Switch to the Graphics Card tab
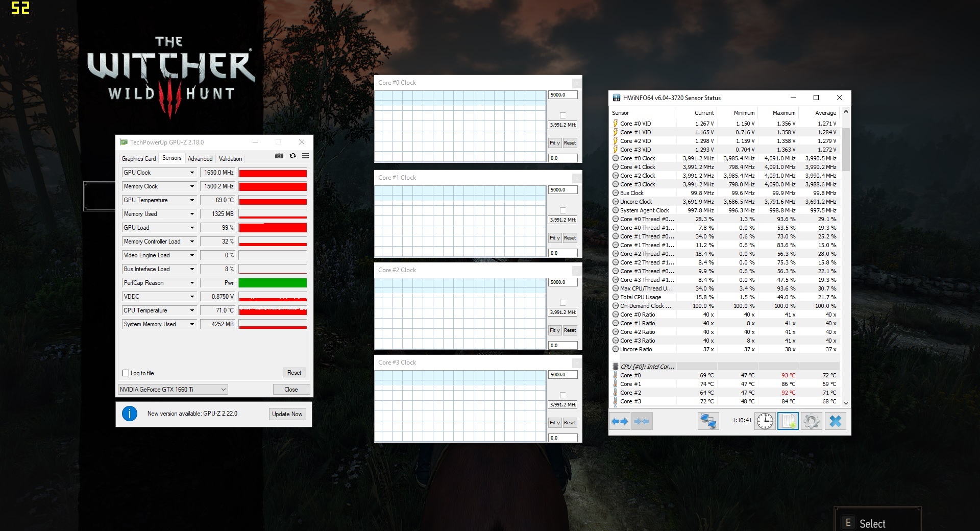 138,159
